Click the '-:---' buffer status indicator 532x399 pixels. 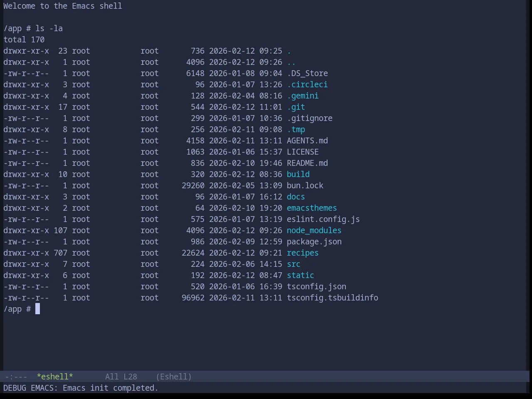16,377
